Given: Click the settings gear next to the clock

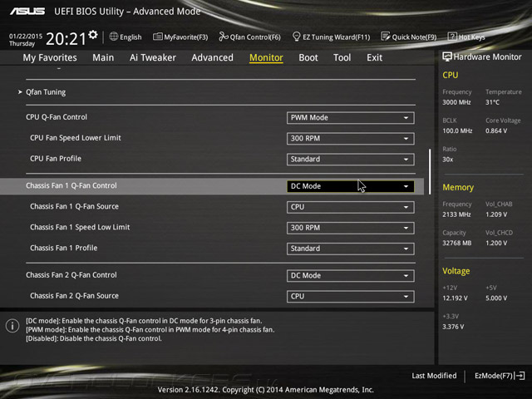Looking at the screenshot, I should [x=93, y=35].
